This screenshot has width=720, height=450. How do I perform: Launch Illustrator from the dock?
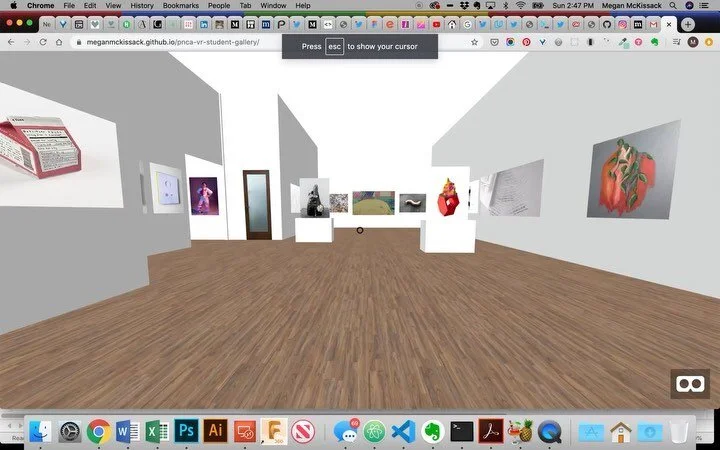[215, 431]
